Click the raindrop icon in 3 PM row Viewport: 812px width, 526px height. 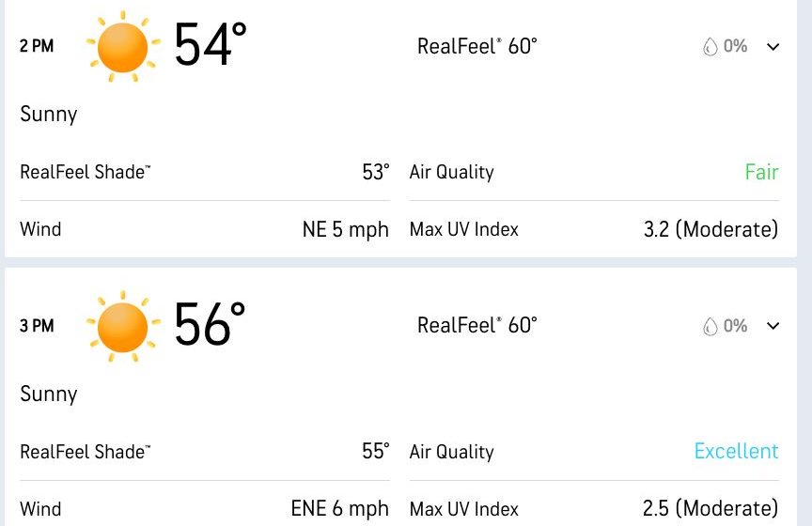tap(710, 326)
